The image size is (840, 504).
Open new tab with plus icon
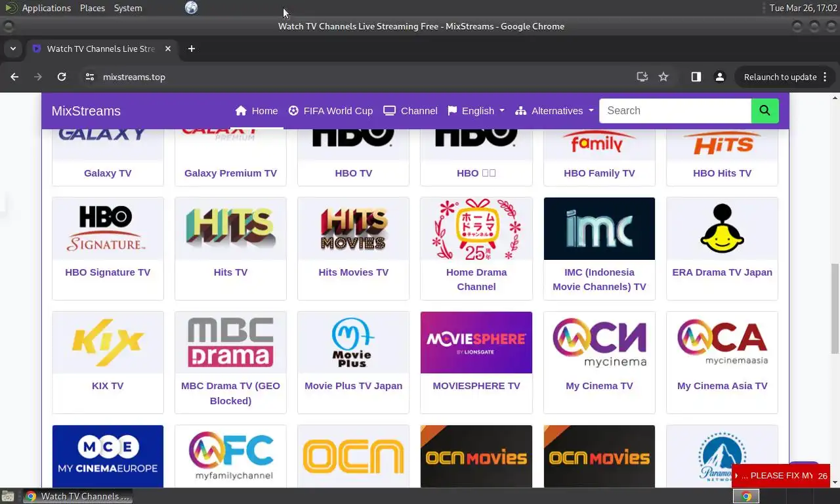(x=192, y=49)
